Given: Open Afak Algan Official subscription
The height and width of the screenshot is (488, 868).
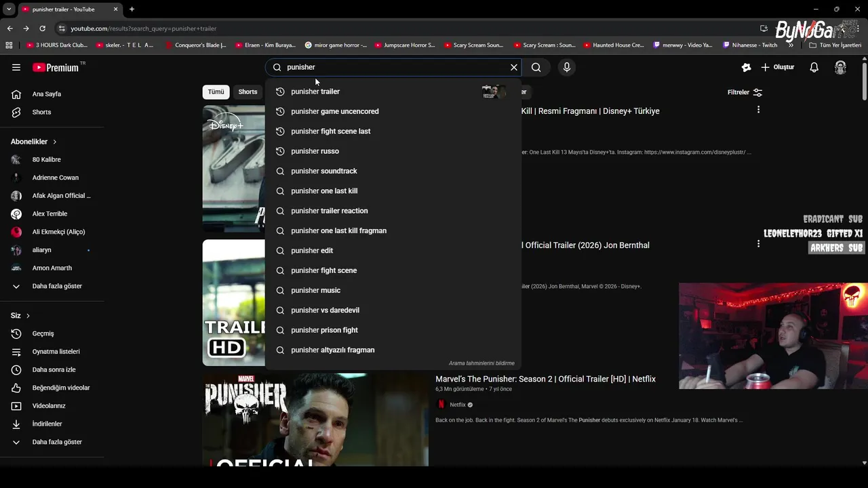Looking at the screenshot, I should point(52,196).
